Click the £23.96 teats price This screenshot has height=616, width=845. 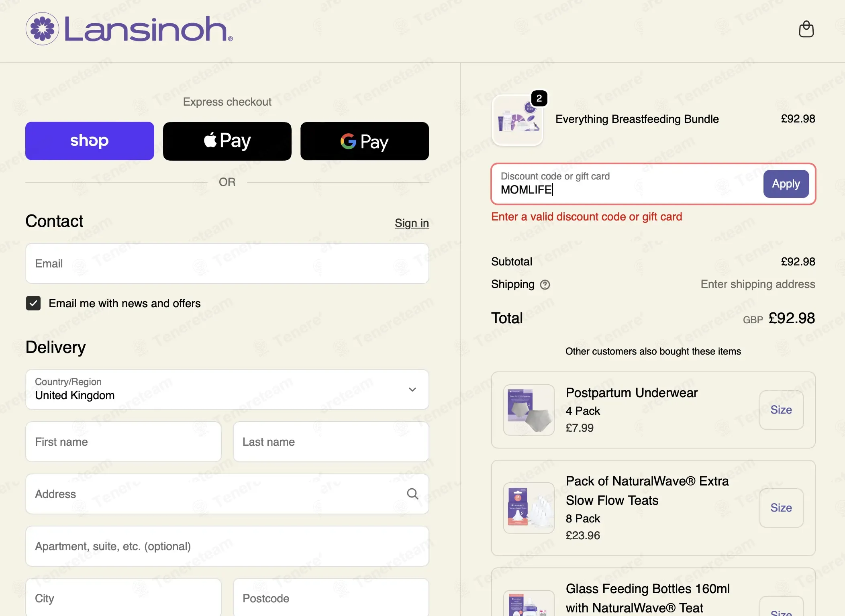[x=583, y=536]
